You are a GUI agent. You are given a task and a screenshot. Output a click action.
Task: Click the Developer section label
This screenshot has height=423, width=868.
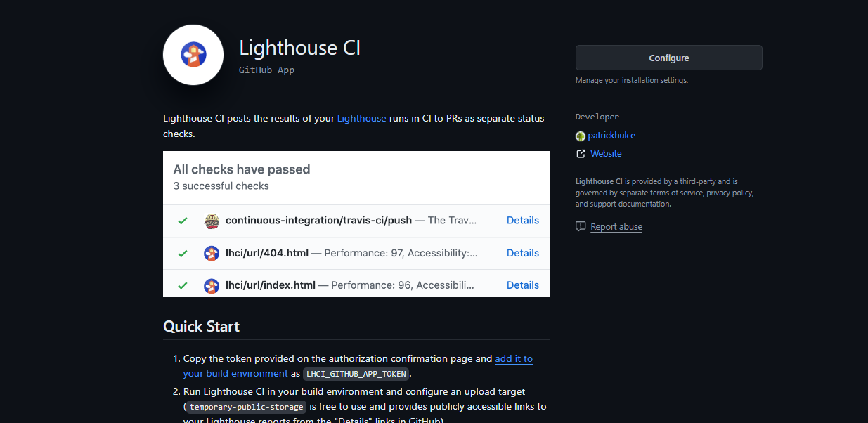(x=597, y=117)
